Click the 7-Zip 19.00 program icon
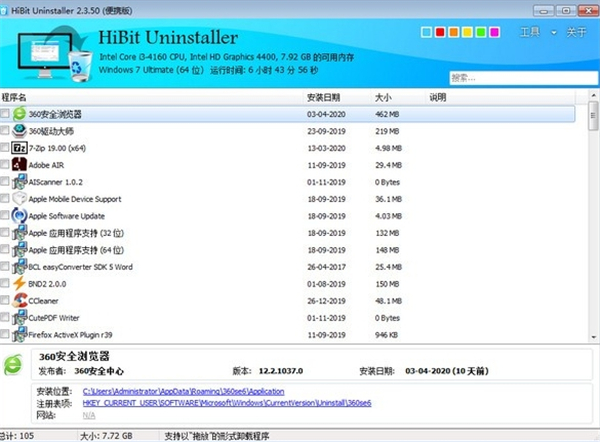Image resolution: width=600 pixels, height=442 pixels. pyautogui.click(x=19, y=148)
